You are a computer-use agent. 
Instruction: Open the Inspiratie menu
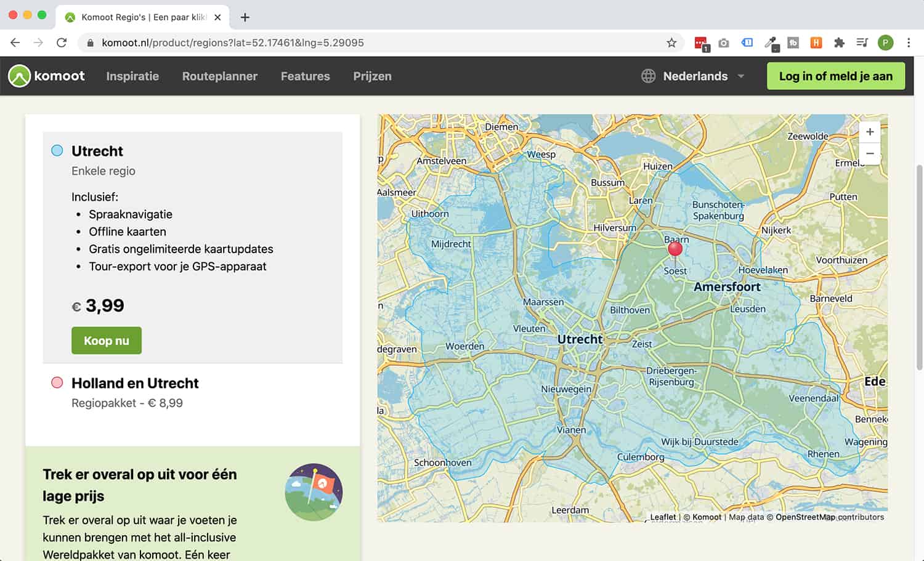pos(132,76)
